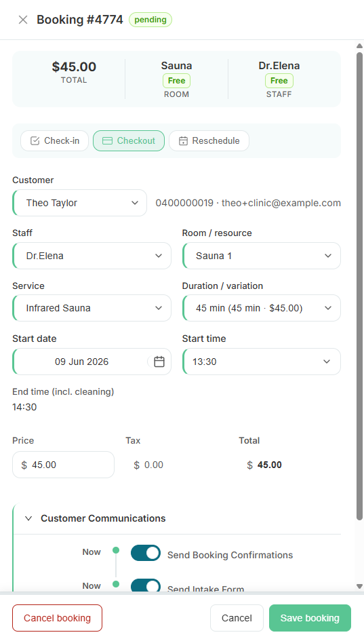Click the Tax value 0.00
Viewport: 364px width, 639px height.
click(154, 465)
